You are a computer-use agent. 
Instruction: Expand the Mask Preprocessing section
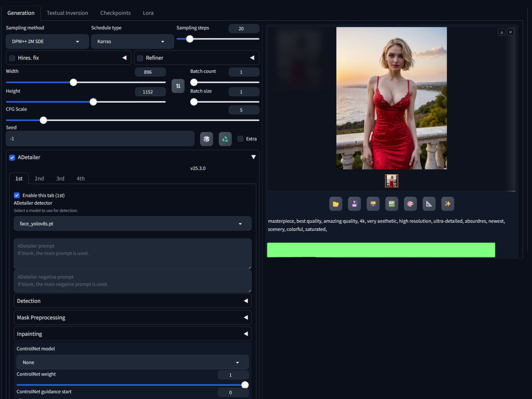(132, 318)
